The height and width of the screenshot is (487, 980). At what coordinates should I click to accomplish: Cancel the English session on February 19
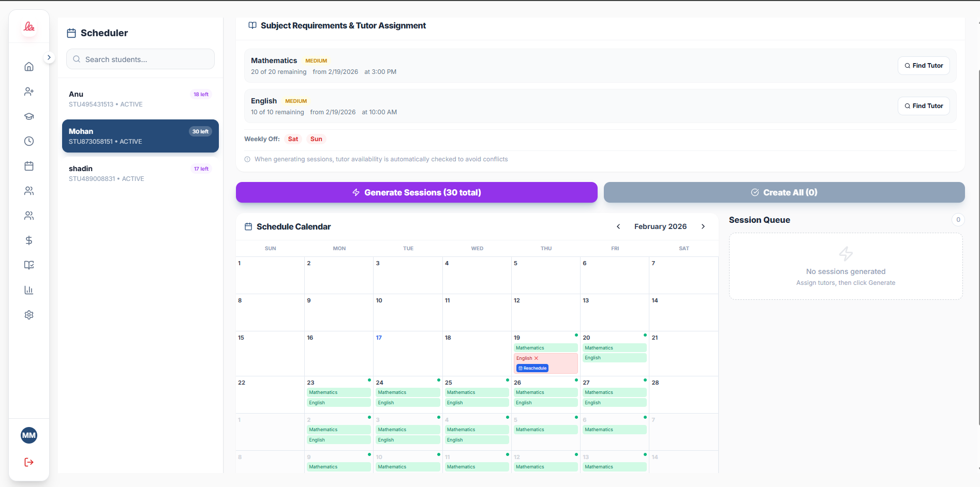pyautogui.click(x=536, y=358)
